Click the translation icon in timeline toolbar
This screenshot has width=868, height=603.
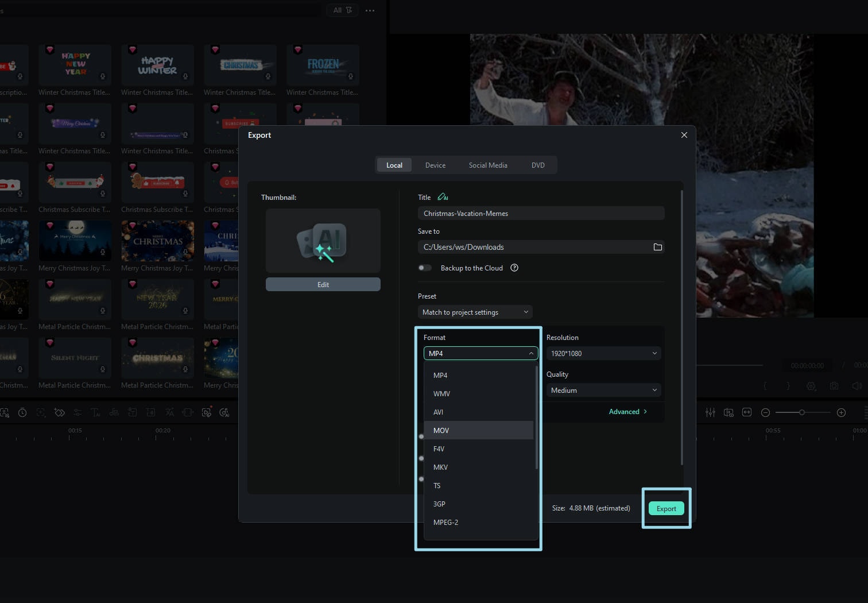169,412
